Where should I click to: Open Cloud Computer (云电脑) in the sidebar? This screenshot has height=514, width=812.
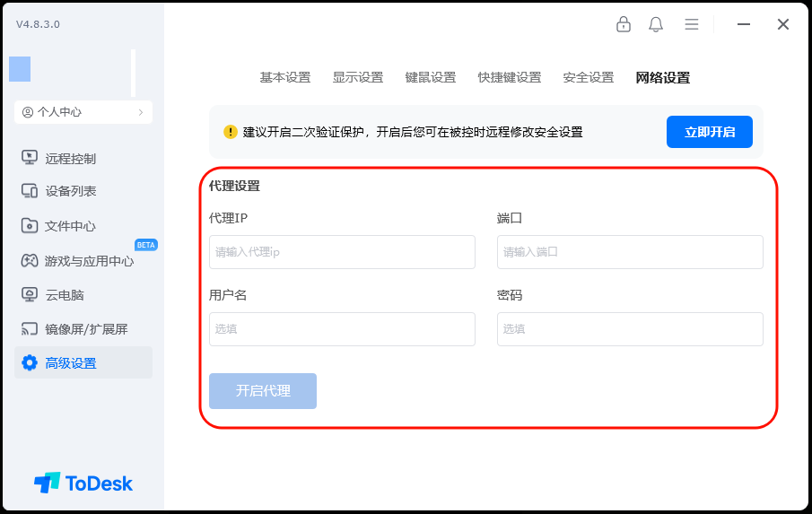(64, 295)
